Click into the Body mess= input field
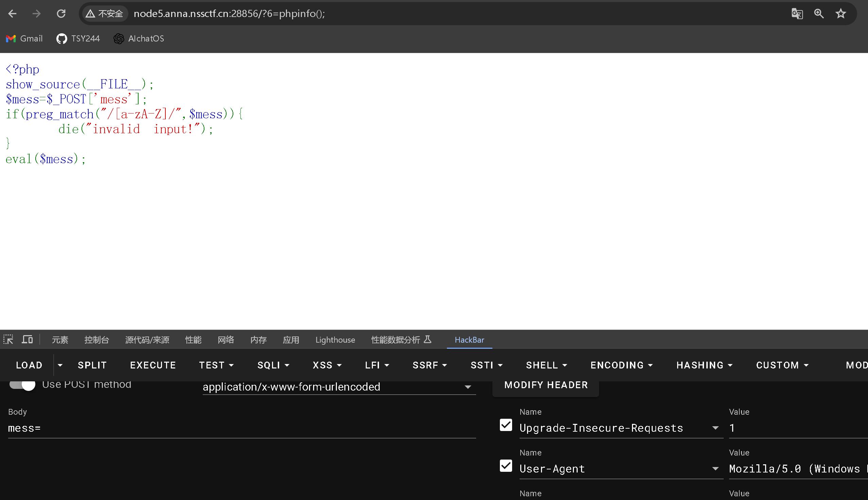868x500 pixels. coord(241,428)
